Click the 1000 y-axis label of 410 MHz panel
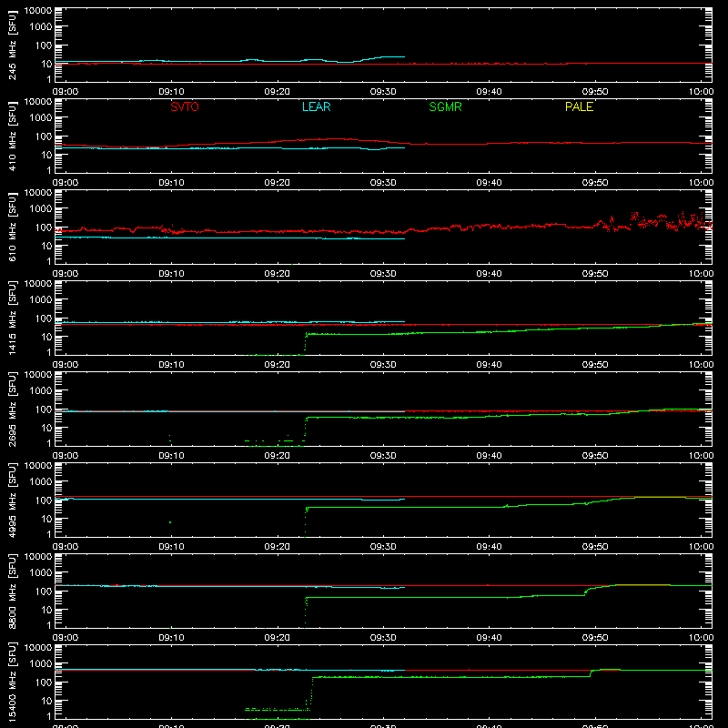728x728 pixels. pos(41,118)
